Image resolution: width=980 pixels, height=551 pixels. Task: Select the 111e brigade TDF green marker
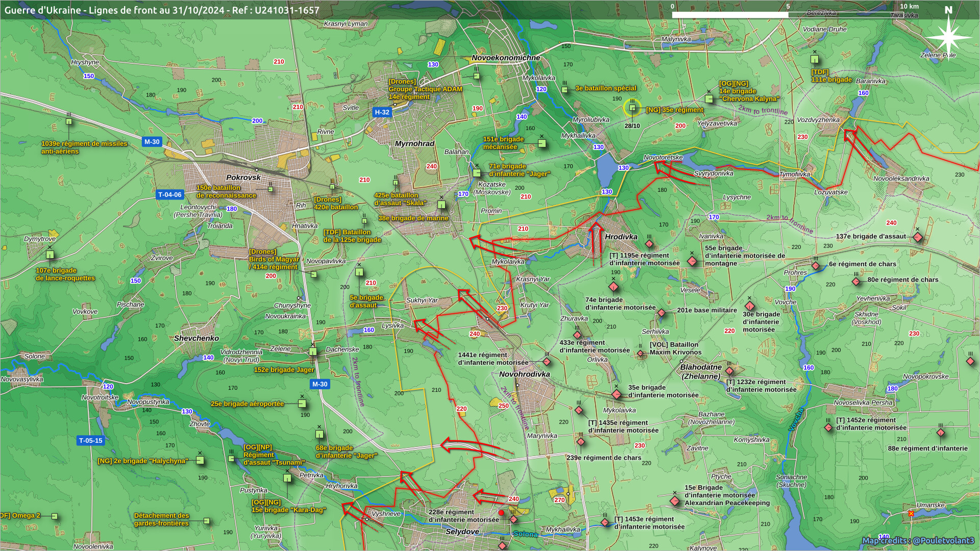click(x=815, y=59)
